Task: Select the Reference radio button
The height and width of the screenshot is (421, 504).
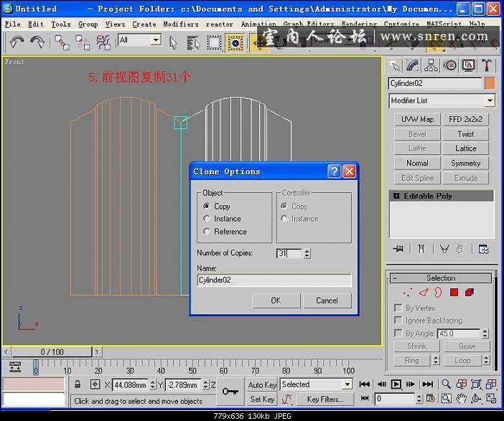Action: tap(207, 232)
